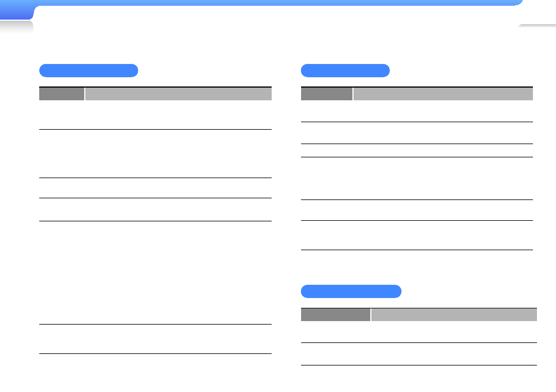This screenshot has height=392, width=556.
Task: Click the last blank row of the upper-right table
Action: (x=416, y=235)
